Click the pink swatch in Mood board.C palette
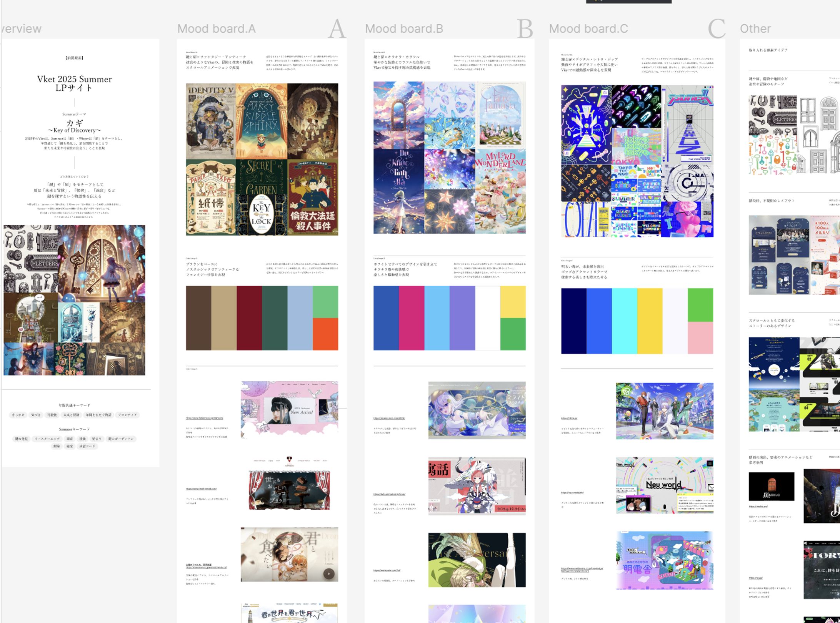Screen dimensions: 840x623 pyautogui.click(x=700, y=338)
